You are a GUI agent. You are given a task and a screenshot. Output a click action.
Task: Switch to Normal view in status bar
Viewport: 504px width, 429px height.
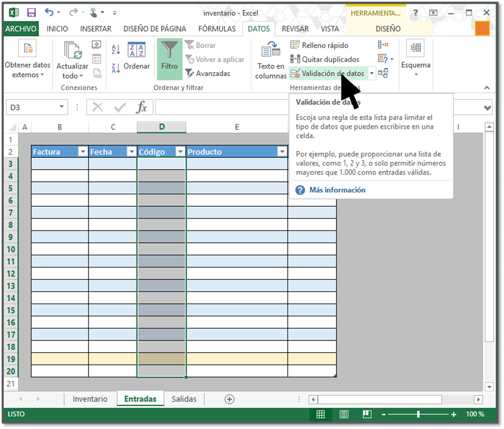320,414
